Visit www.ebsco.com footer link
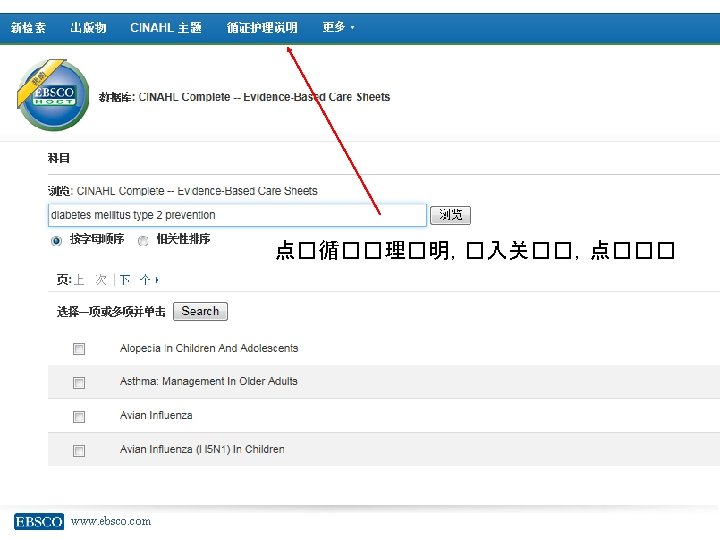The image size is (720, 540). (111, 521)
